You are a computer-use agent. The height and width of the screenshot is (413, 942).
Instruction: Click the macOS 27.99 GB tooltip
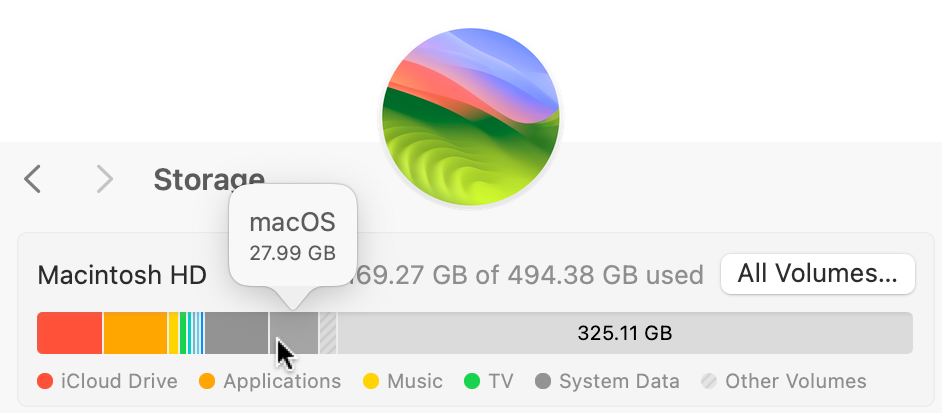tap(292, 236)
